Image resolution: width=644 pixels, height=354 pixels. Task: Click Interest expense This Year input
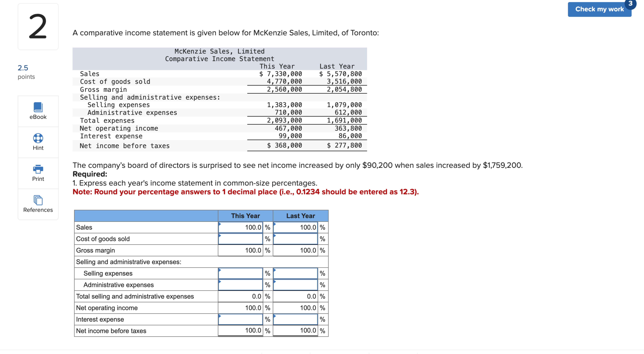240,319
